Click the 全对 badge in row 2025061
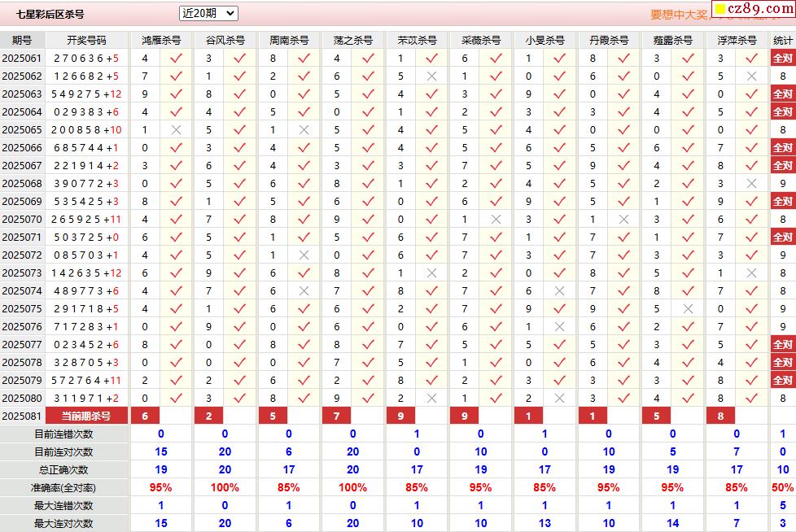 click(783, 59)
